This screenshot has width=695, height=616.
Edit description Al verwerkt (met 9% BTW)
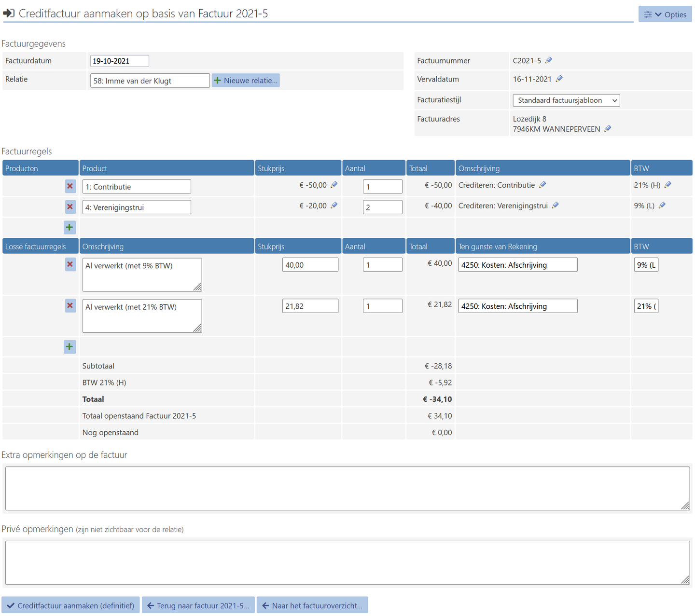pyautogui.click(x=142, y=274)
